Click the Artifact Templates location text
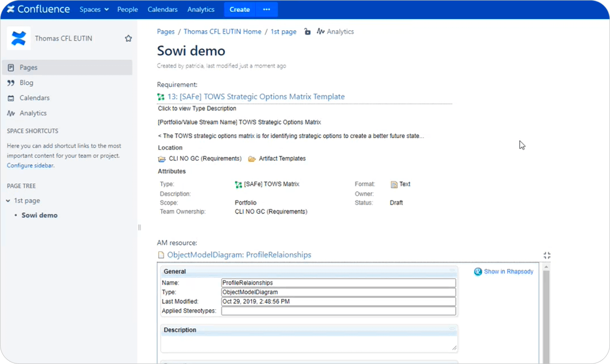 pyautogui.click(x=282, y=159)
